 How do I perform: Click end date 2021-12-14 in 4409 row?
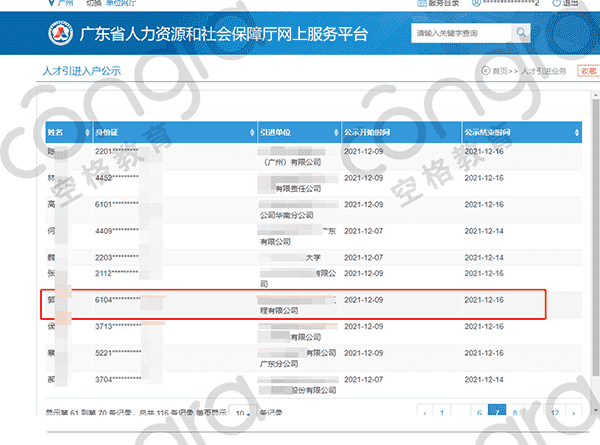click(484, 231)
